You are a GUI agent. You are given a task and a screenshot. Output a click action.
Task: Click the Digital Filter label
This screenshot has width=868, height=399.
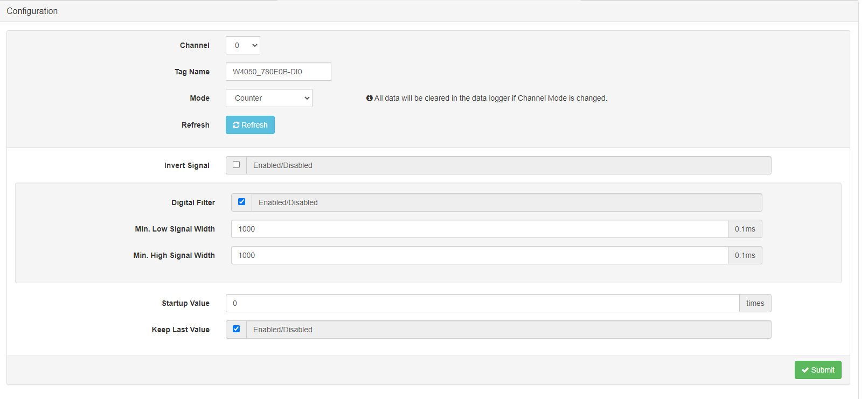[193, 202]
